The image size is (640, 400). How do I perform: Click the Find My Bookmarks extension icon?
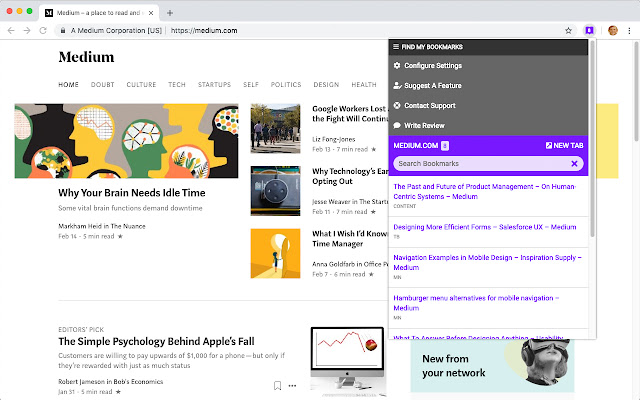click(590, 31)
